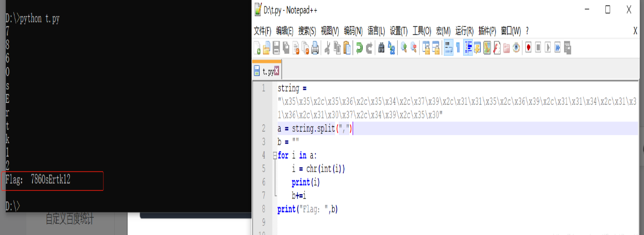Open the 编辑(E) menu
Viewport: 644px width, 235px height.
point(285,31)
